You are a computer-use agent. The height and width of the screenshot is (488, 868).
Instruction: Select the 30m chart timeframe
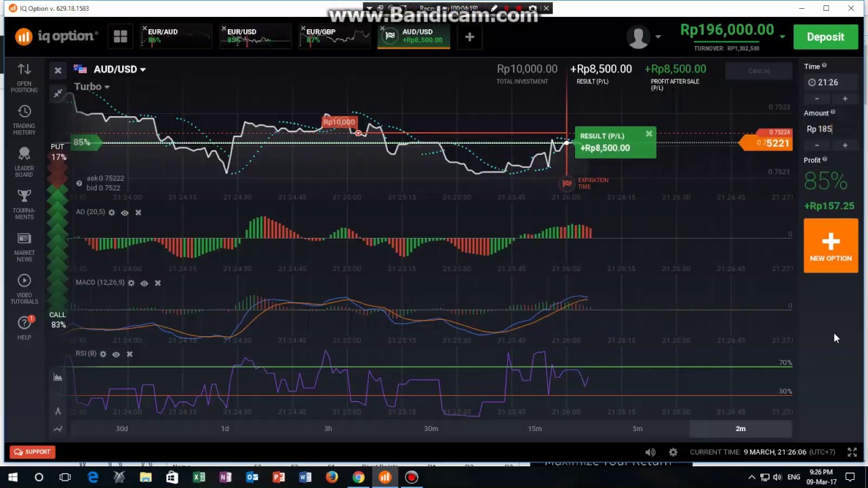(431, 428)
